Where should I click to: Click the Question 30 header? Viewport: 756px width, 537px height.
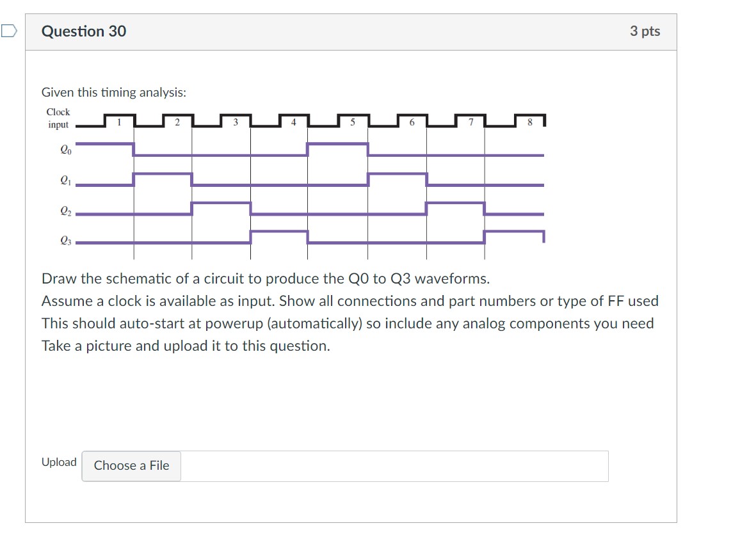[84, 31]
